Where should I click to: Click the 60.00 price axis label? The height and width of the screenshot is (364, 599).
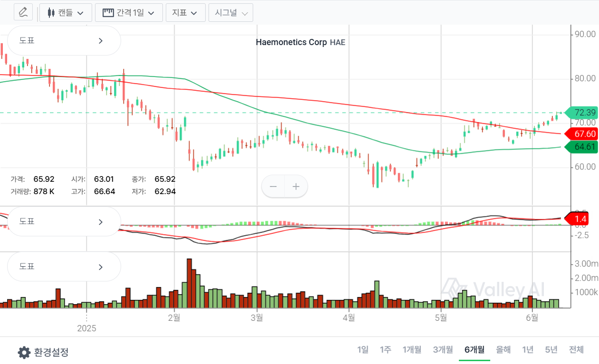tap(585, 167)
